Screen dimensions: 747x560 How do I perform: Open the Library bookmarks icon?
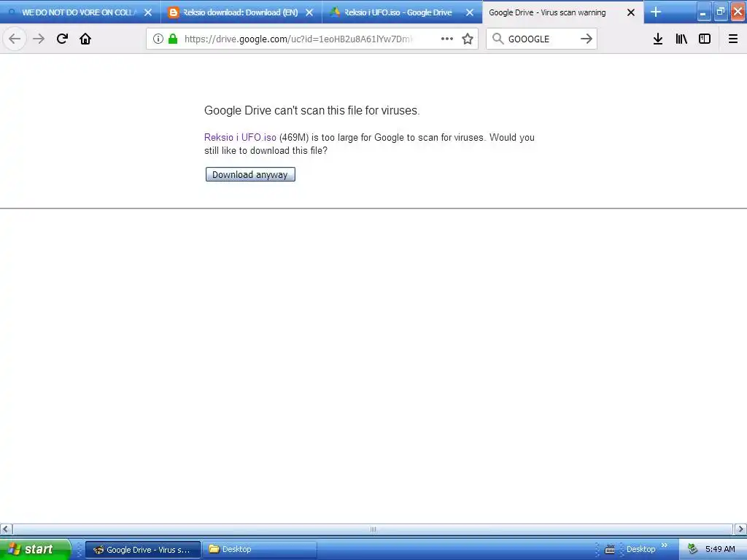681,39
